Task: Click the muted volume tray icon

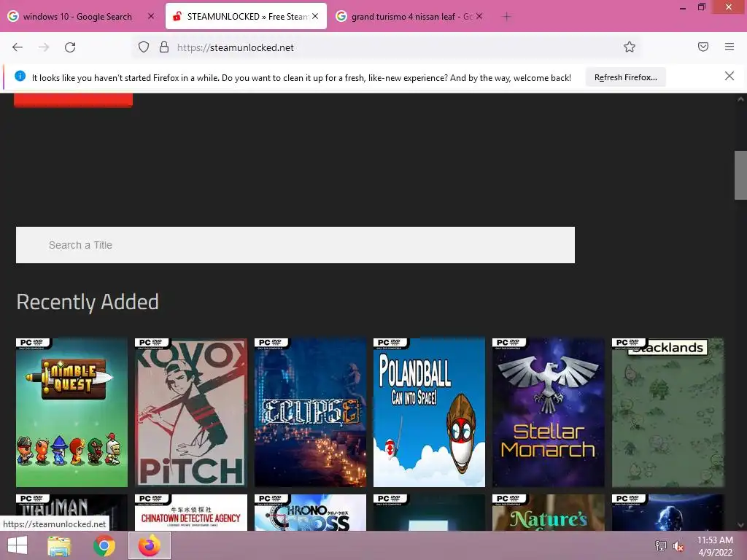Action: pos(678,546)
